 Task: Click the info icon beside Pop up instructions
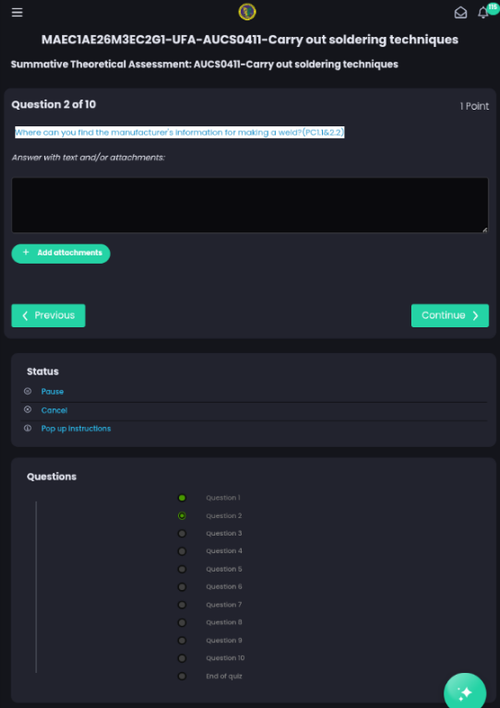click(28, 428)
